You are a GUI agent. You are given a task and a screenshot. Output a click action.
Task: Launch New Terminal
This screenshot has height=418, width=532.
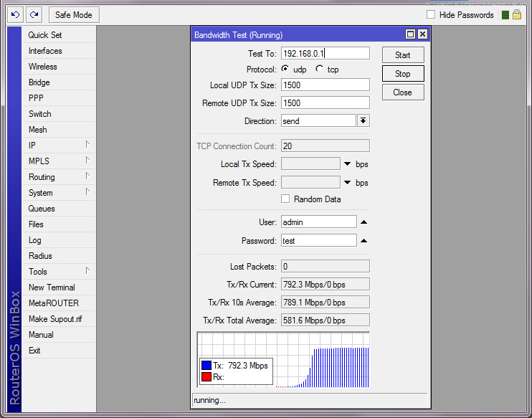pyautogui.click(x=58, y=288)
